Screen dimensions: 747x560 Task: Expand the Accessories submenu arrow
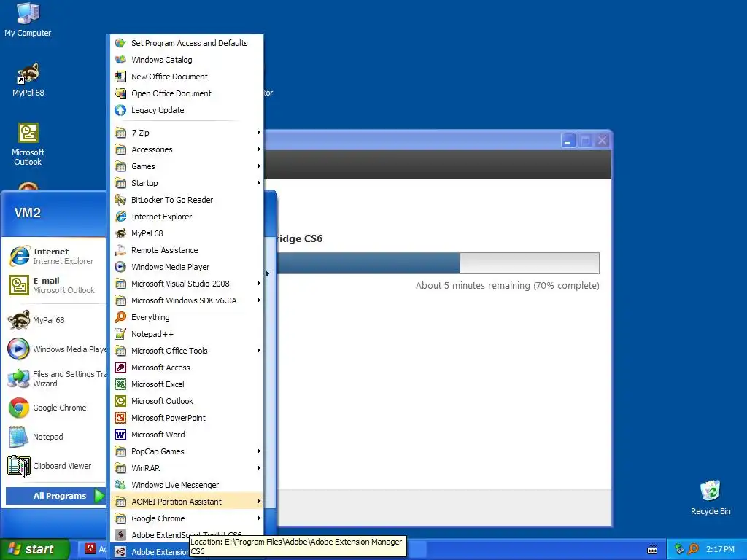(259, 149)
